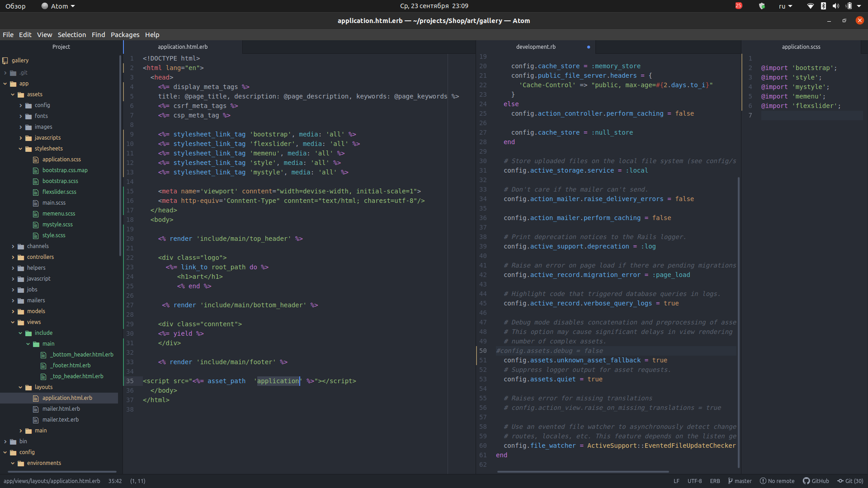Click the bootstrap.css.map file icon
The width and height of the screenshot is (868, 488).
(x=36, y=170)
